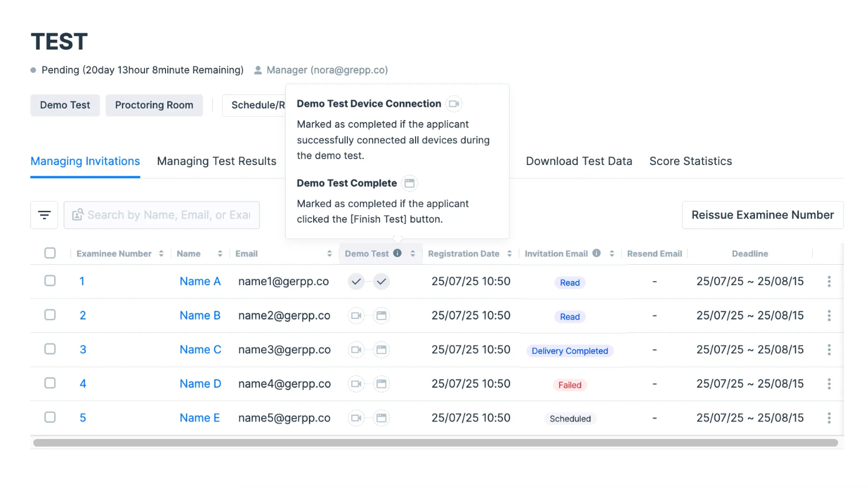This screenshot has height=488, width=868.
Task: Click the Failed status badge for Name D
Action: tap(570, 385)
